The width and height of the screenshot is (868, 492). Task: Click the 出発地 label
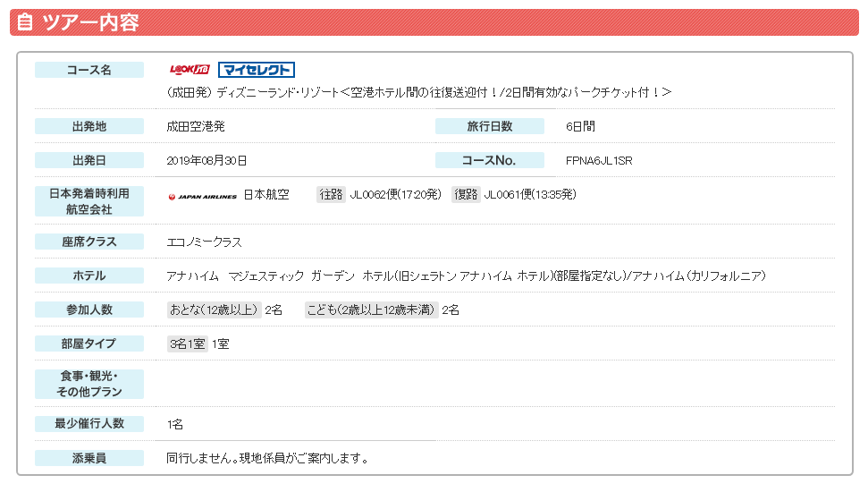89,126
